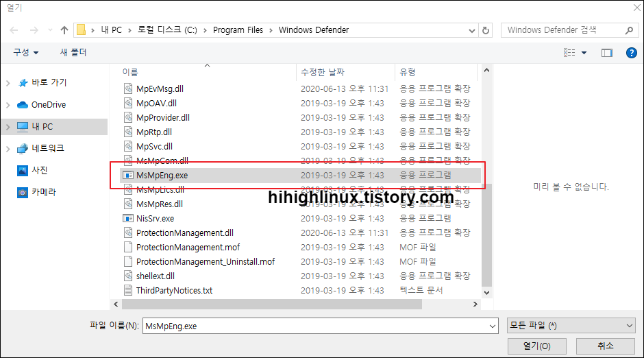Click horizontal scrollbar left arrow

(x=116, y=304)
